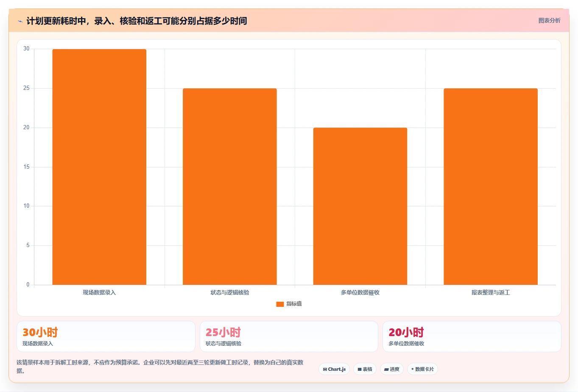
Task: Click the 多单位数据催收 x-axis label
Action: [360, 292]
